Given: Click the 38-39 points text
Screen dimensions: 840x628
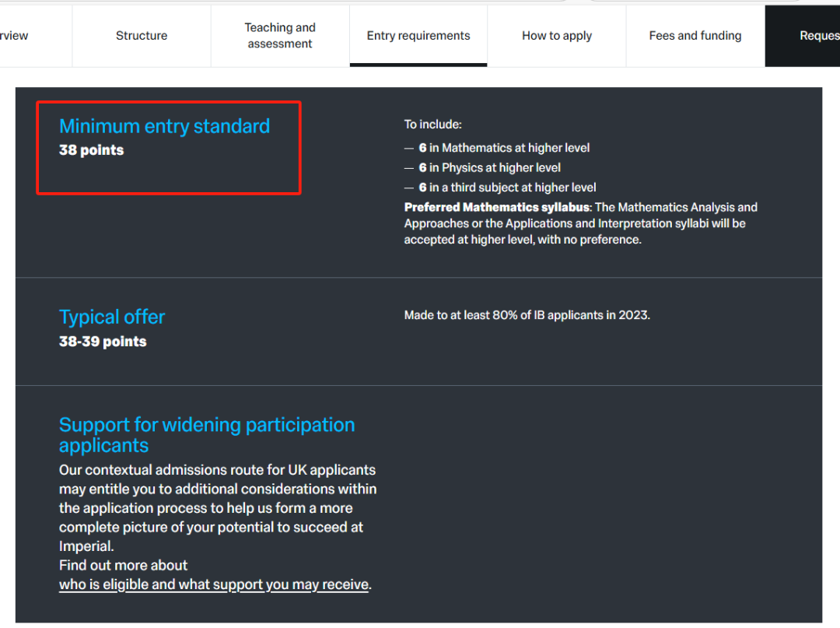Looking at the screenshot, I should 103,342.
